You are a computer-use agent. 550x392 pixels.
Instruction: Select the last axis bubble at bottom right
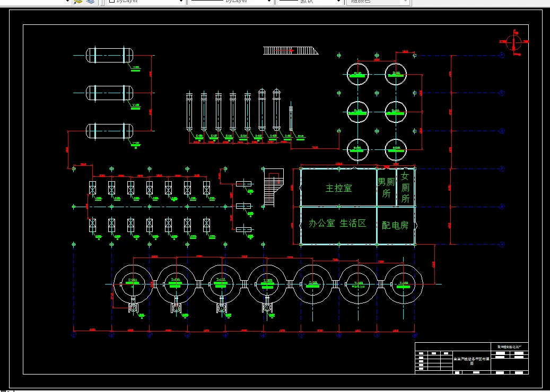coord(415,335)
